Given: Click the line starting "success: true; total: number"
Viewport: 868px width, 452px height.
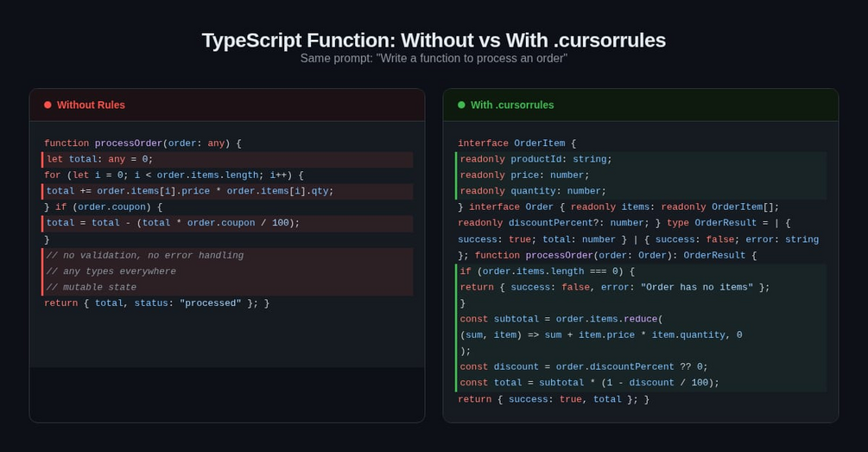Looking at the screenshot, I should [638, 239].
